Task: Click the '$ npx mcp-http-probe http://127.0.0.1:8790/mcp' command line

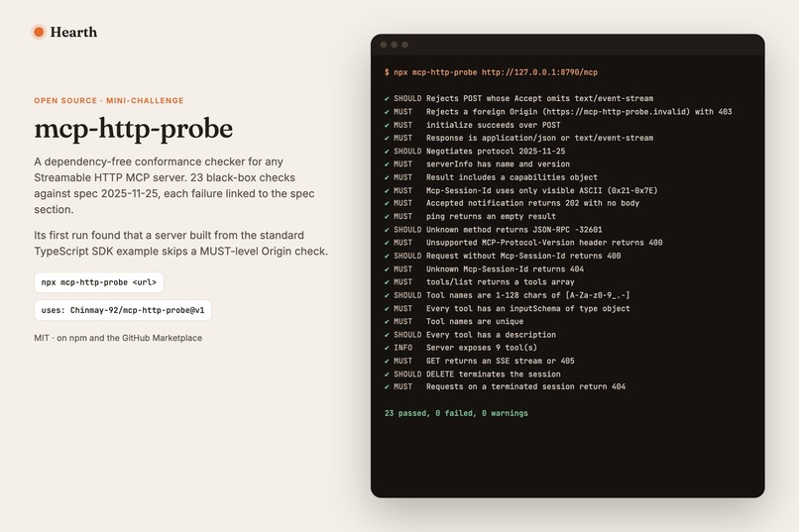Action: (492, 72)
